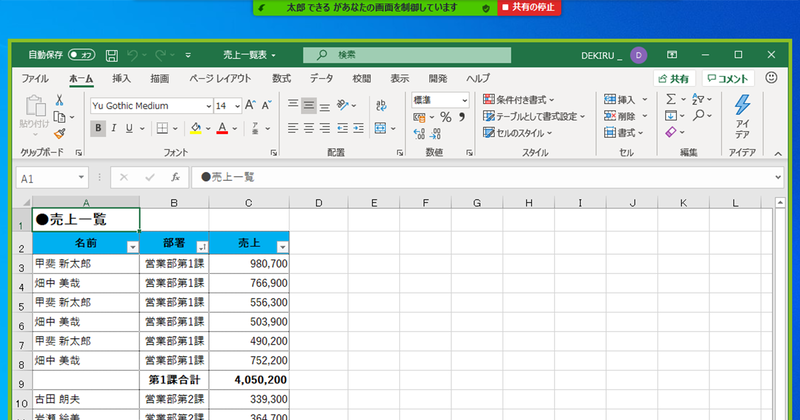The height and width of the screenshot is (420, 800).
Task: Click the Wrap Text icon
Action: (x=381, y=105)
